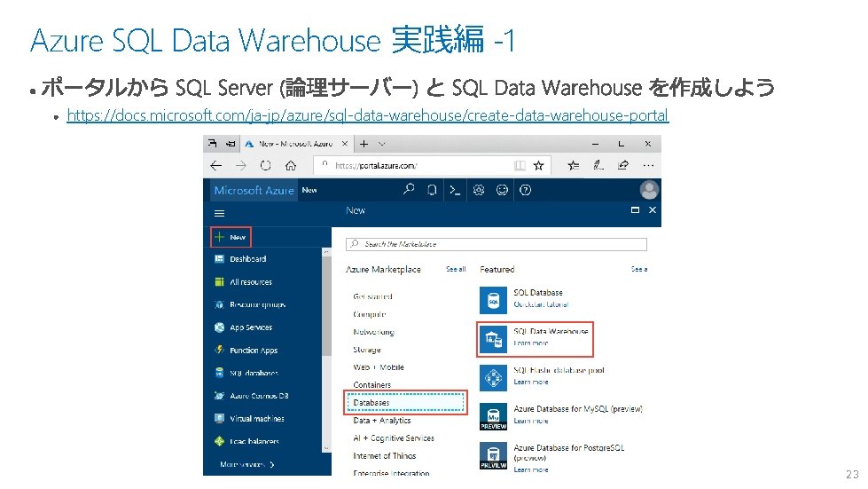This screenshot has width=868, height=489.
Task: Select Storage marketplace category
Action: pos(367,350)
